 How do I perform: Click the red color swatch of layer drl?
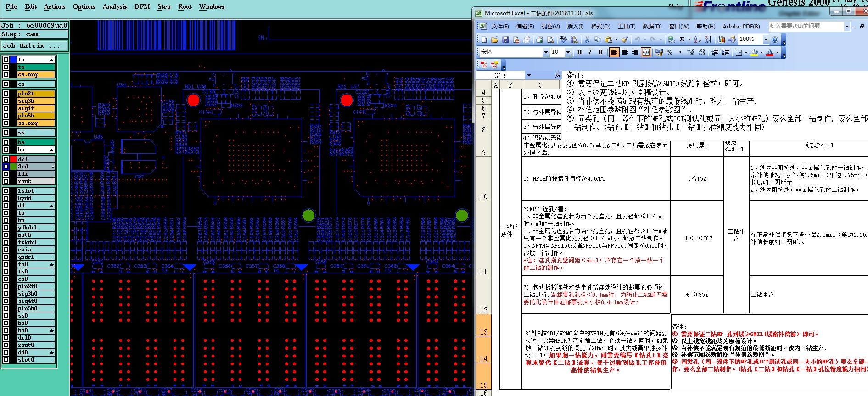13,159
